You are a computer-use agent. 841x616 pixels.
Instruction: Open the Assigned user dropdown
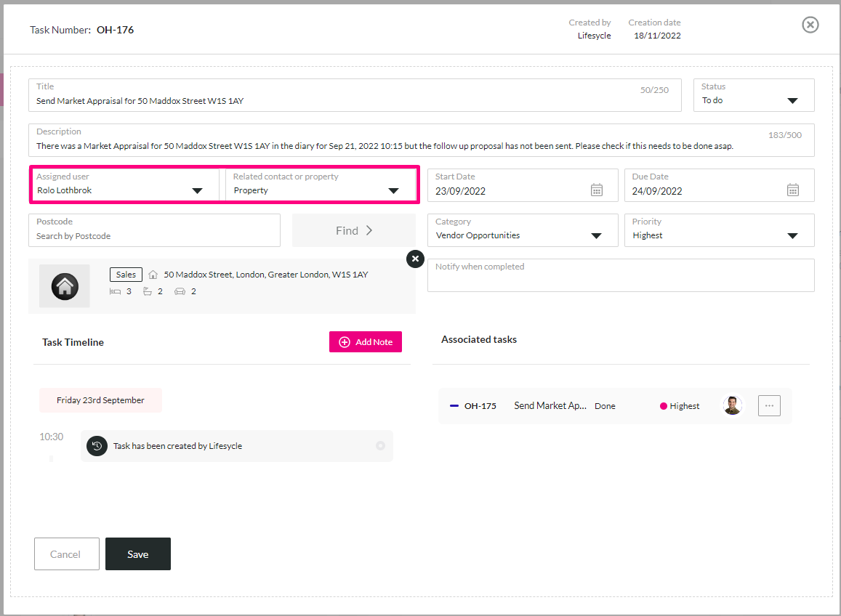tap(125, 185)
